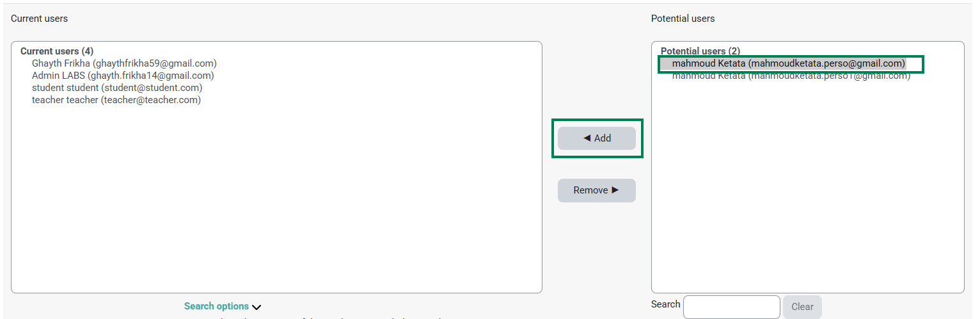This screenshot has height=319, width=980.
Task: Select highlighted mahmoud Ketata perso@gmail.com entry
Action: [788, 63]
